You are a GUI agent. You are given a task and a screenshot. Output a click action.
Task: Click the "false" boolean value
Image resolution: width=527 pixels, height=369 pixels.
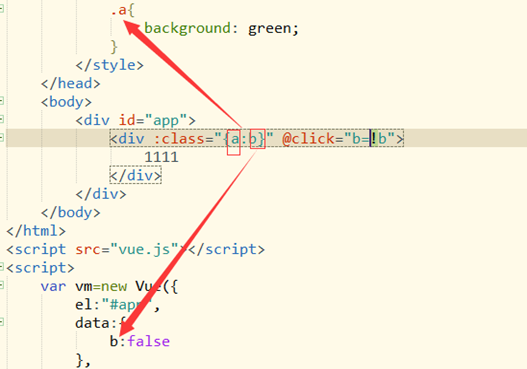pos(148,341)
